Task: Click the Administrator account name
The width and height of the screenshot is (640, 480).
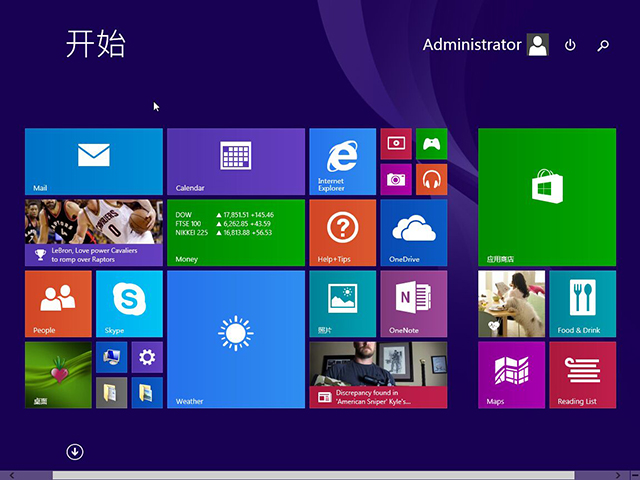Action: tap(472, 44)
